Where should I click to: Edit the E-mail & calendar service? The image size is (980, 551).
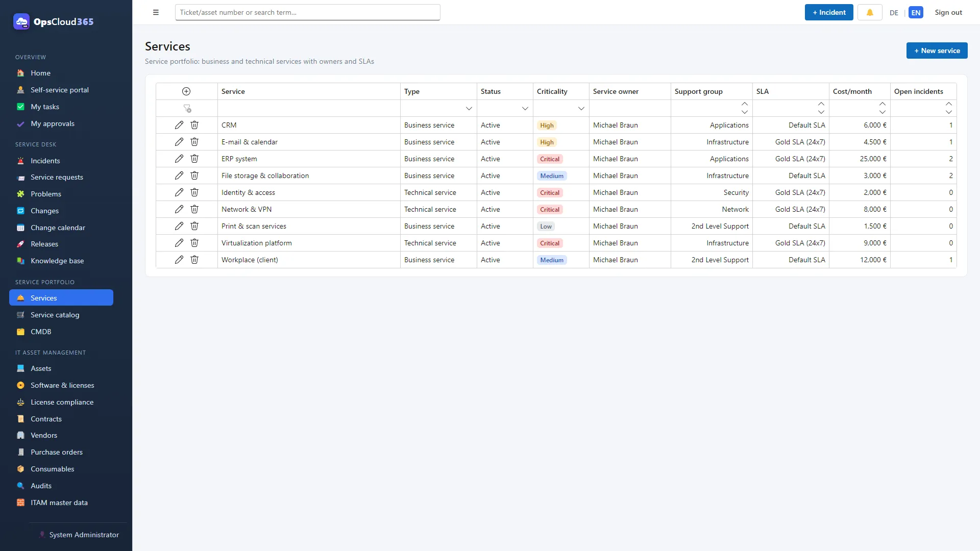click(x=179, y=142)
